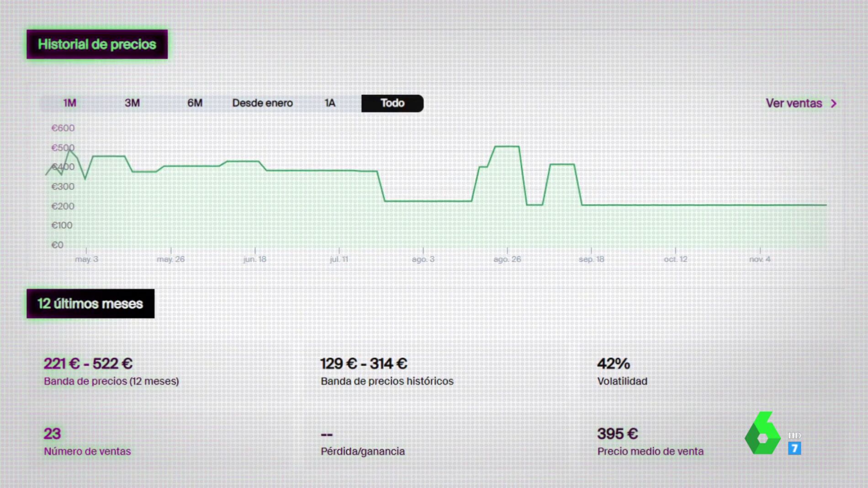Screen dimensions: 868x488
Task: Click the Volatilidad label
Action: (x=622, y=381)
